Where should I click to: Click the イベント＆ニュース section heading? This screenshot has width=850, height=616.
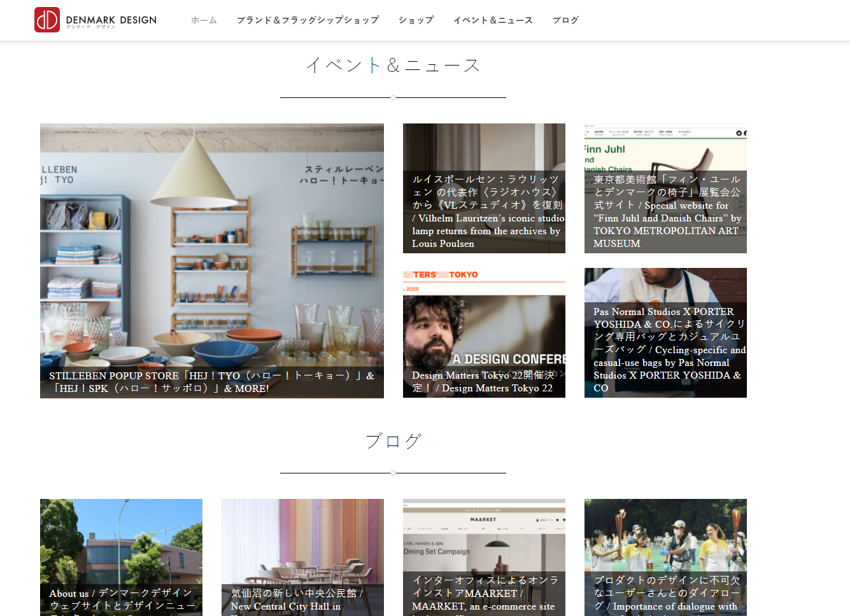(393, 65)
